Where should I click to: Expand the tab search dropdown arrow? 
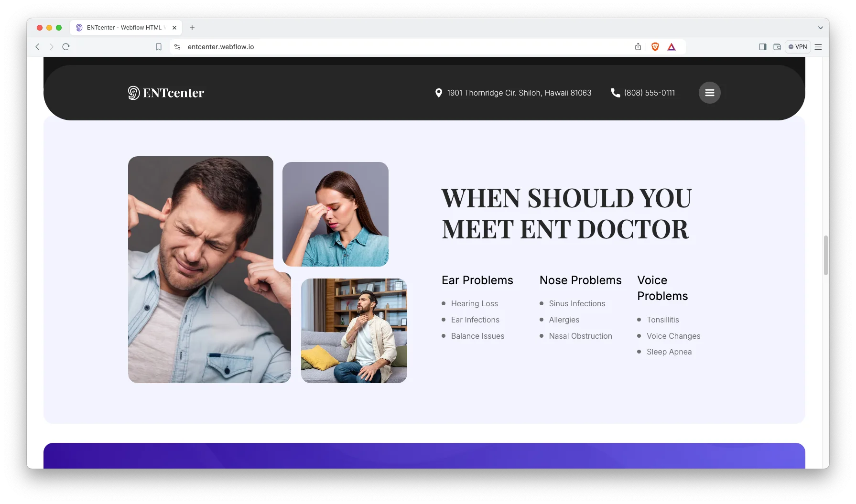(820, 28)
